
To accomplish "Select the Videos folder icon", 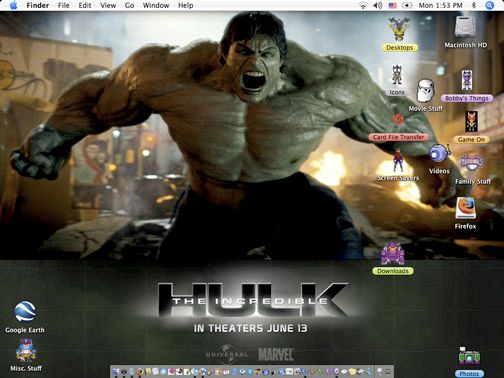I will (x=439, y=154).
